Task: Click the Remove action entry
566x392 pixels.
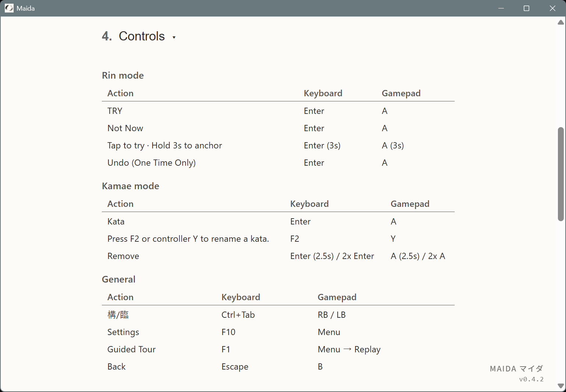Action: click(123, 256)
